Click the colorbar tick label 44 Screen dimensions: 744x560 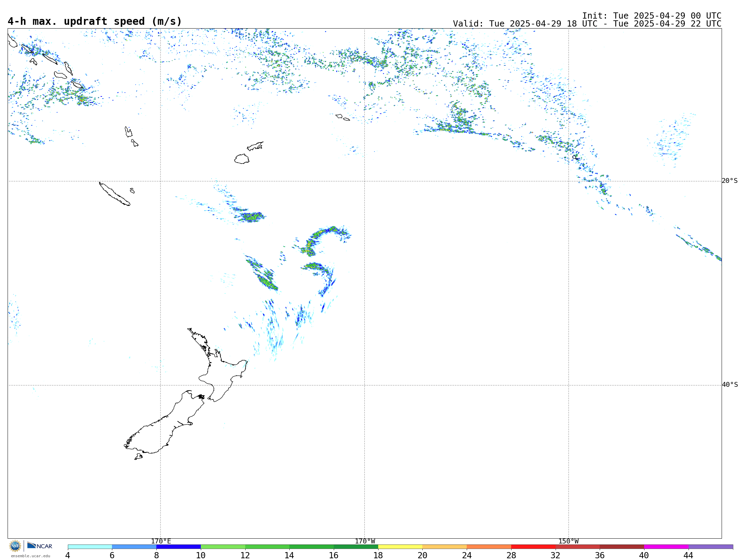point(689,555)
